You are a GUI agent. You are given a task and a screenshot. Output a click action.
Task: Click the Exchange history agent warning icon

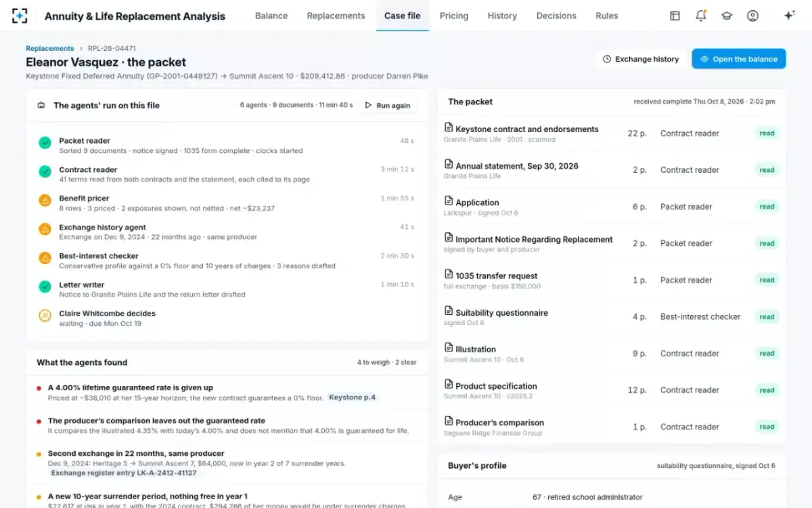(45, 229)
